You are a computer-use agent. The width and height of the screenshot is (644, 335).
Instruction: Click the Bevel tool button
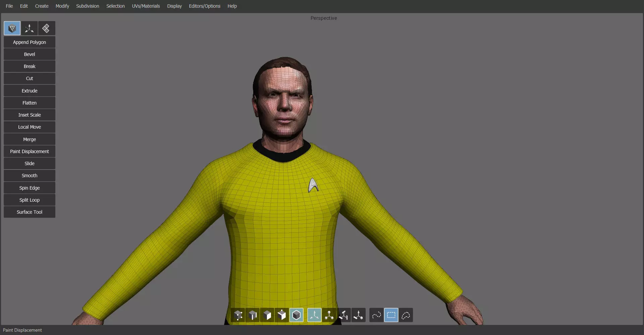point(30,54)
